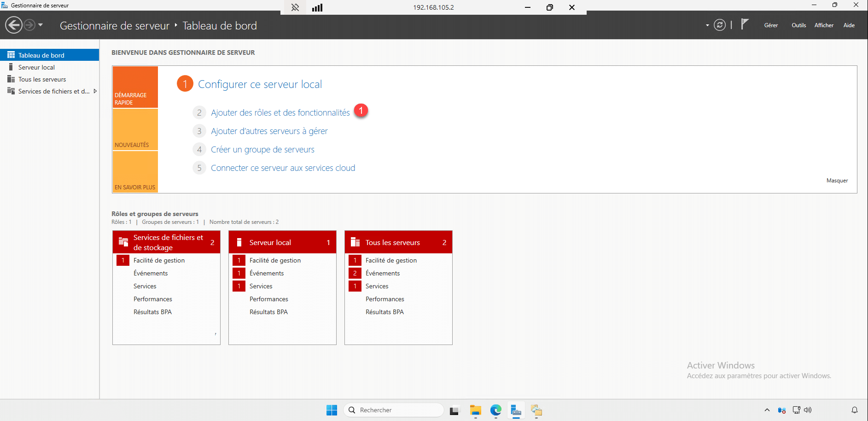This screenshot has width=868, height=421.
Task: Toggle the pin icon in remote session bar
Action: (295, 7)
